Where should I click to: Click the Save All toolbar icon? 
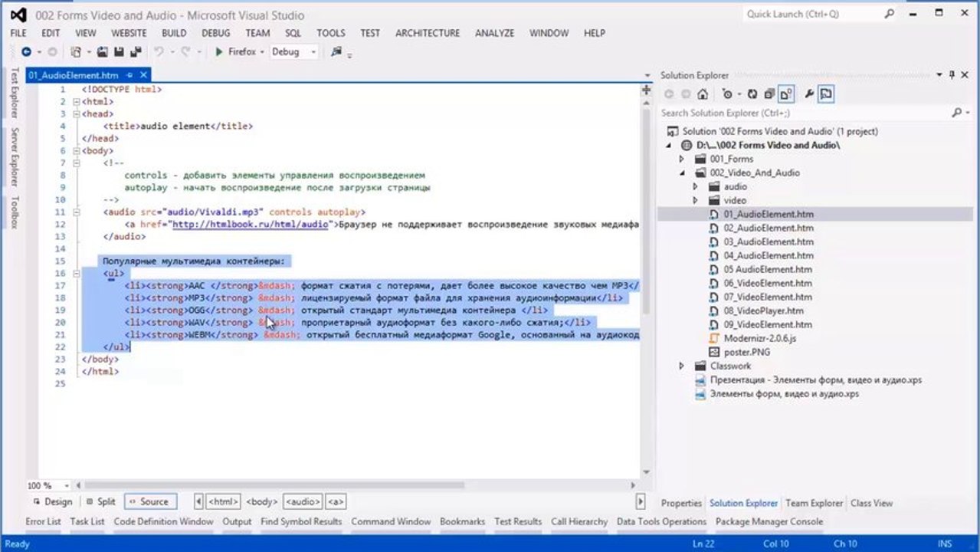pos(136,52)
